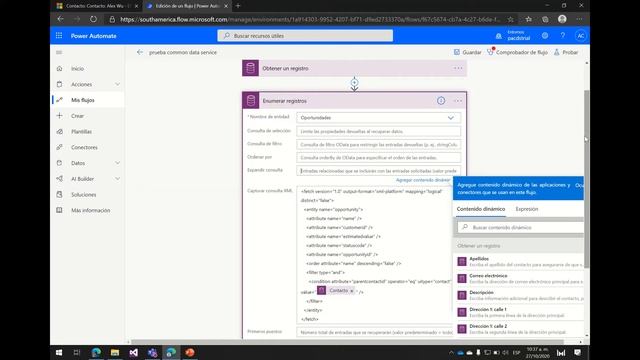Open the environment selector bell icon
Viewport: 640px width, 360px height.
click(498, 36)
